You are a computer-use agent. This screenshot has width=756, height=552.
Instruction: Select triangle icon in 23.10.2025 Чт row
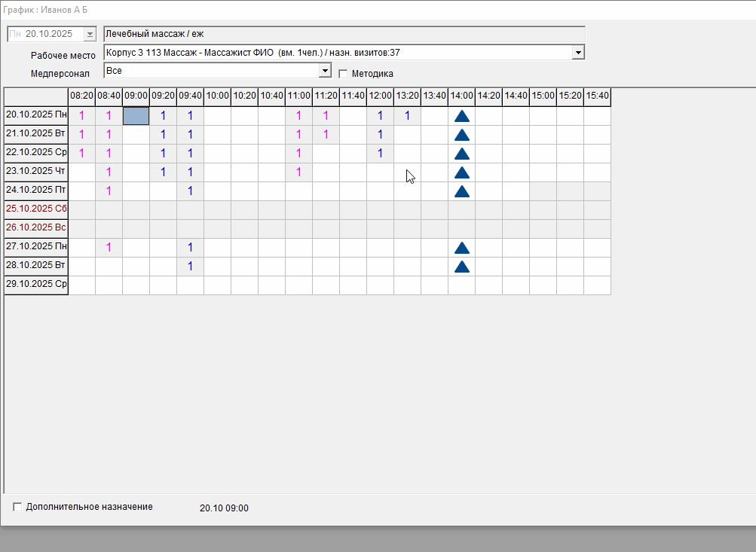pyautogui.click(x=462, y=172)
